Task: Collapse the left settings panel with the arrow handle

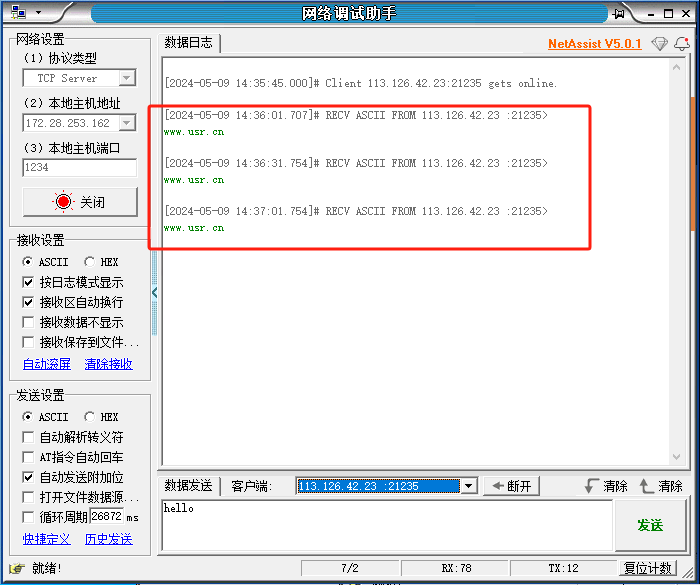Action: point(154,292)
